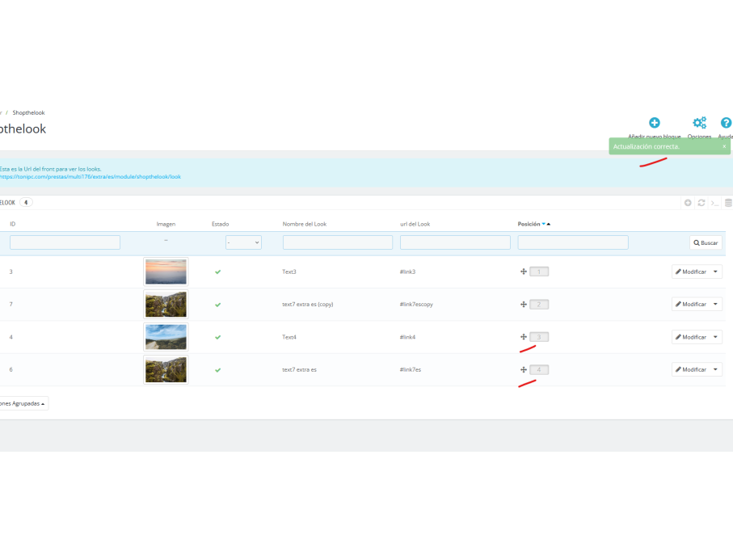Open the shopthelook front URL link
The width and height of the screenshot is (733, 560).
tap(91, 177)
